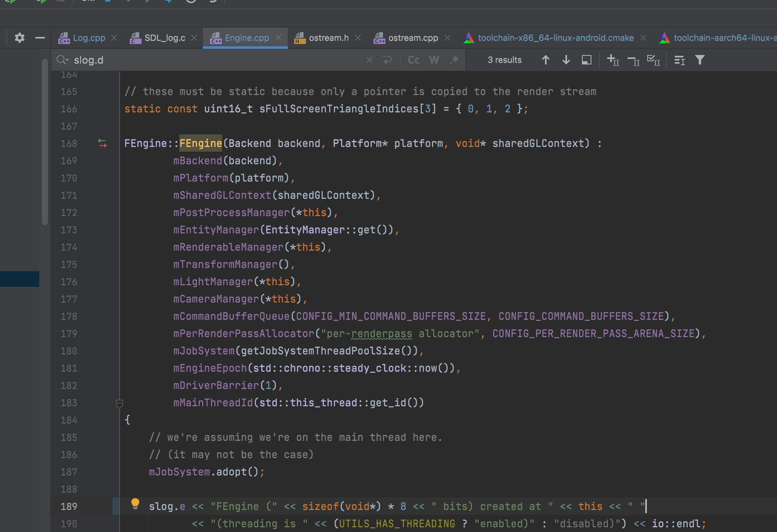777x532 pixels.
Task: Open the filter search results funnel menu
Action: click(x=700, y=60)
